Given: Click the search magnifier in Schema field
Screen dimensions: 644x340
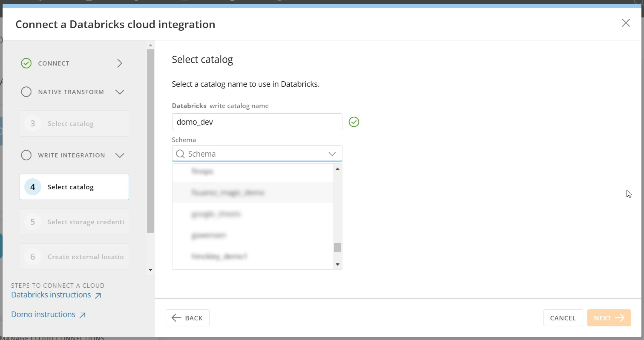Looking at the screenshot, I should coord(180,154).
